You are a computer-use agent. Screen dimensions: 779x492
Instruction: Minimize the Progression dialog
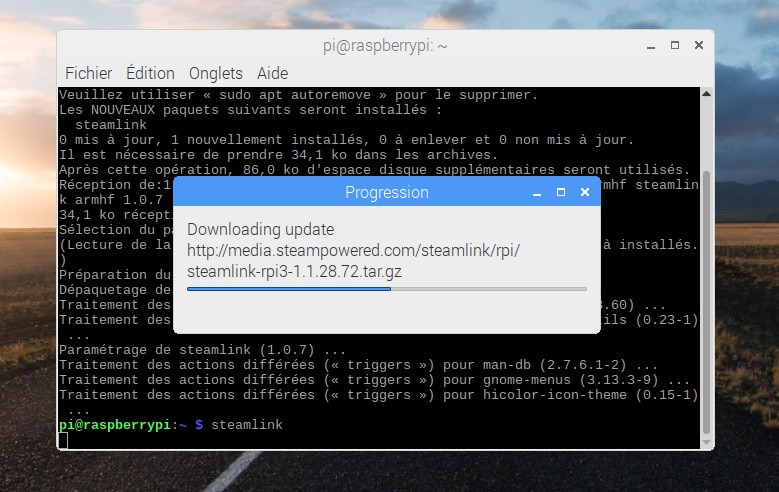click(x=537, y=193)
